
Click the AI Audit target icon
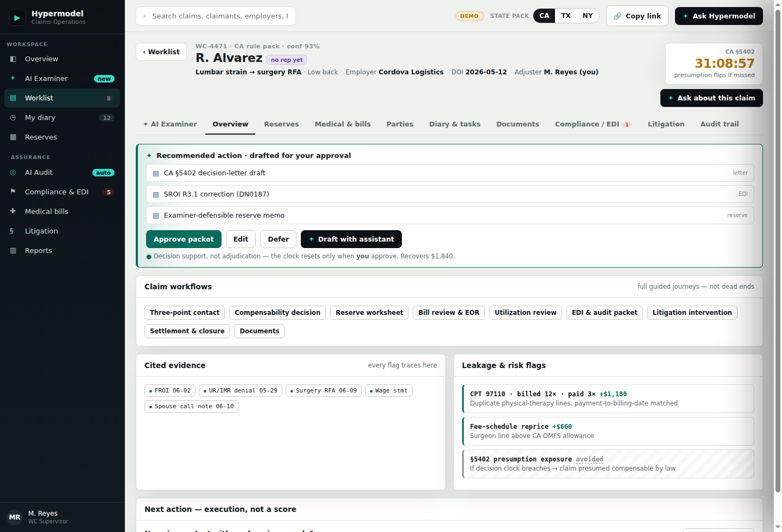click(13, 173)
